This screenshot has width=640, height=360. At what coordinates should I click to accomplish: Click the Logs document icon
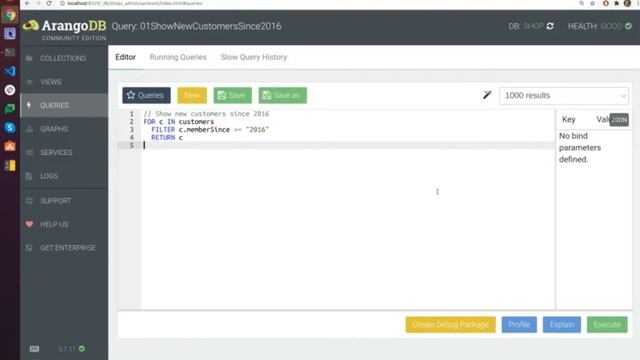29,176
